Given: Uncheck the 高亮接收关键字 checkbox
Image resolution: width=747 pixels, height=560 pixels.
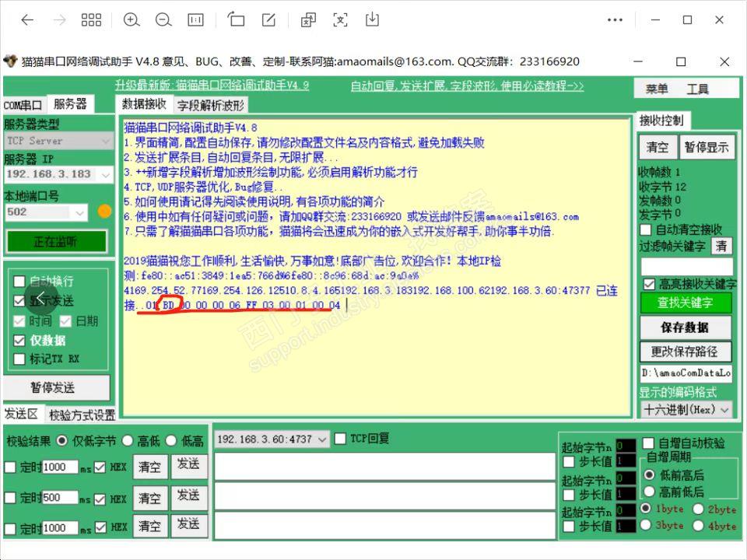Looking at the screenshot, I should click(649, 285).
